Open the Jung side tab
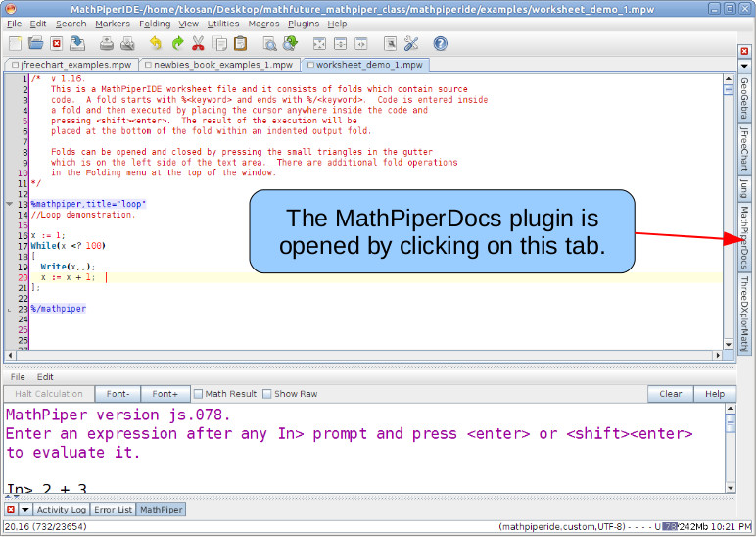Viewport: 756px width, 537px height. 744,189
